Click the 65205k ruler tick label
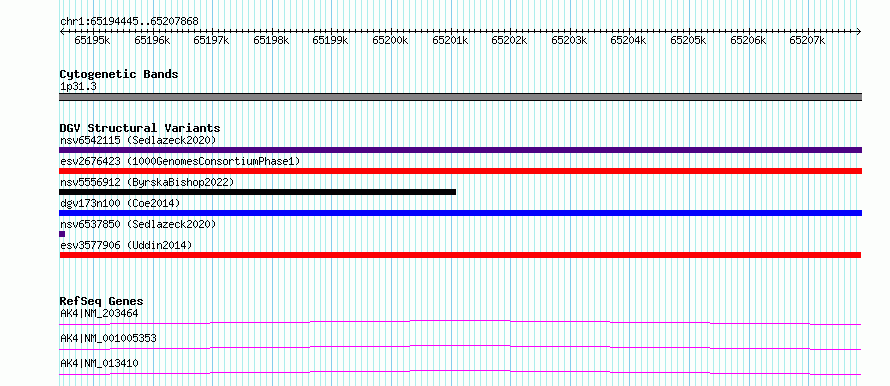The image size is (890, 386). click(689, 40)
